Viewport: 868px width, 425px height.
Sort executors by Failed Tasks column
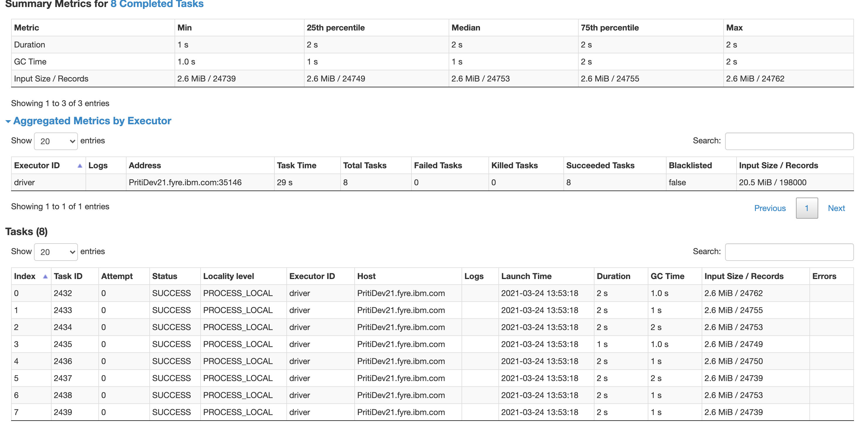coord(438,165)
